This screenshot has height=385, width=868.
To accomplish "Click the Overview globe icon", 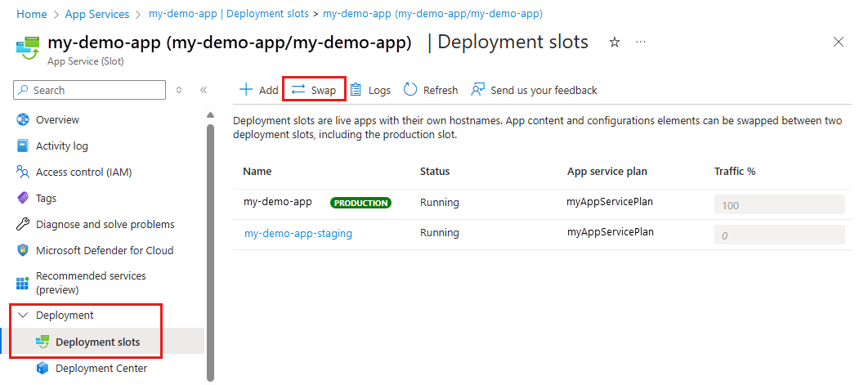I will point(23,119).
